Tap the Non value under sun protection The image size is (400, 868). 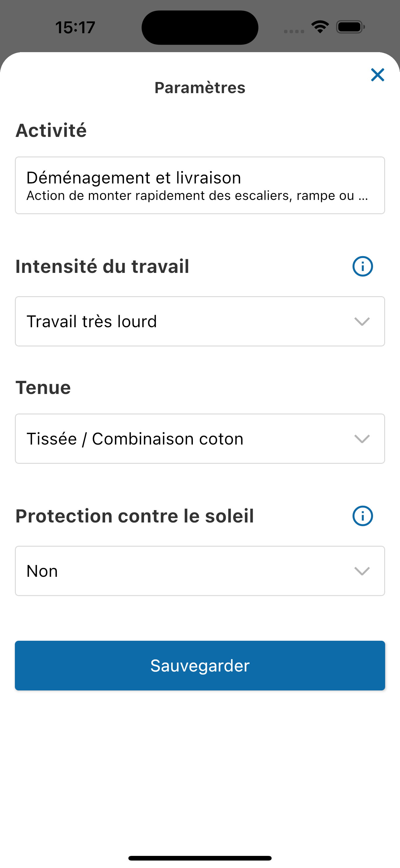(42, 571)
